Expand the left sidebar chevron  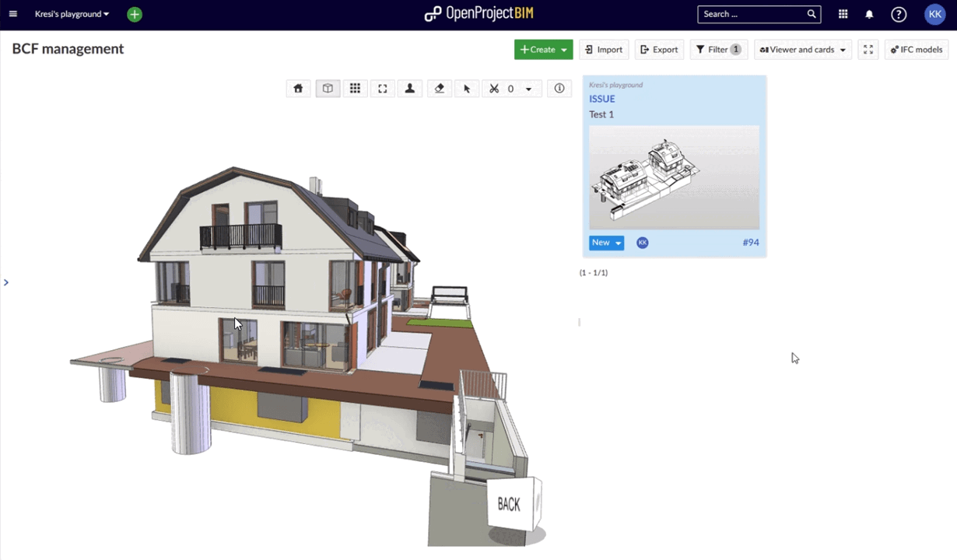6,282
